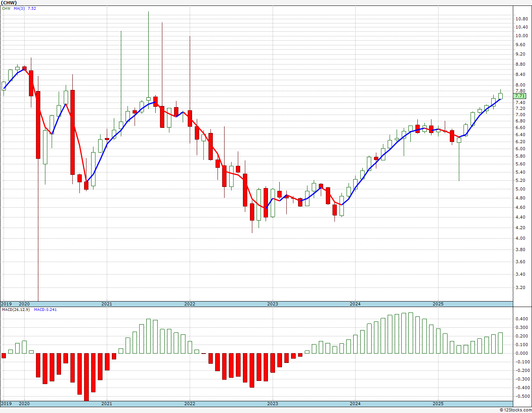Click 2024 on the price chart time axis
The width and height of the screenshot is (532, 413).
355,304
